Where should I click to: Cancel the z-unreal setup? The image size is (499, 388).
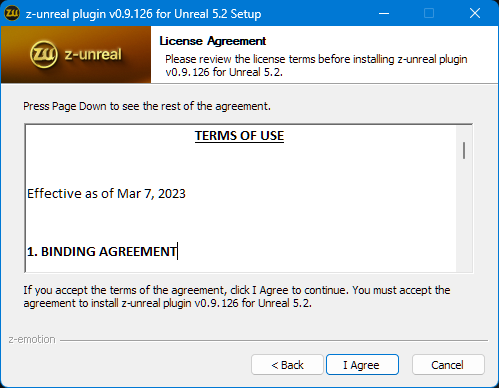pos(448,365)
